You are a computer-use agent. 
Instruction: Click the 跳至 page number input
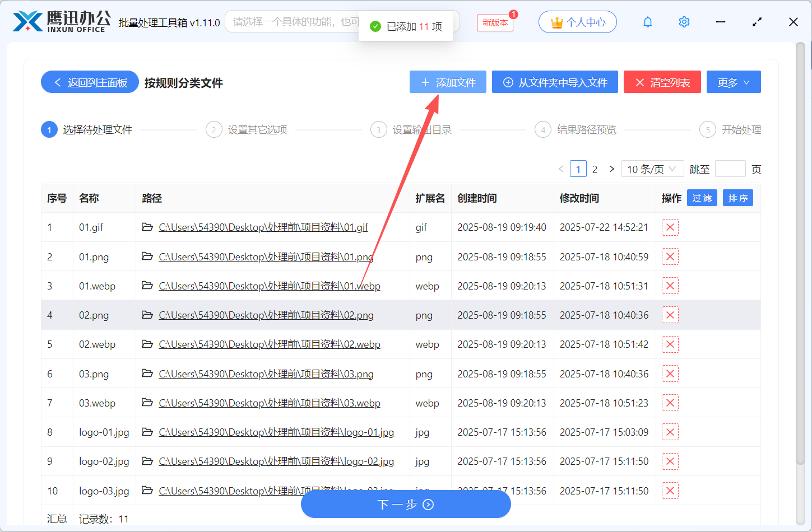pyautogui.click(x=730, y=169)
